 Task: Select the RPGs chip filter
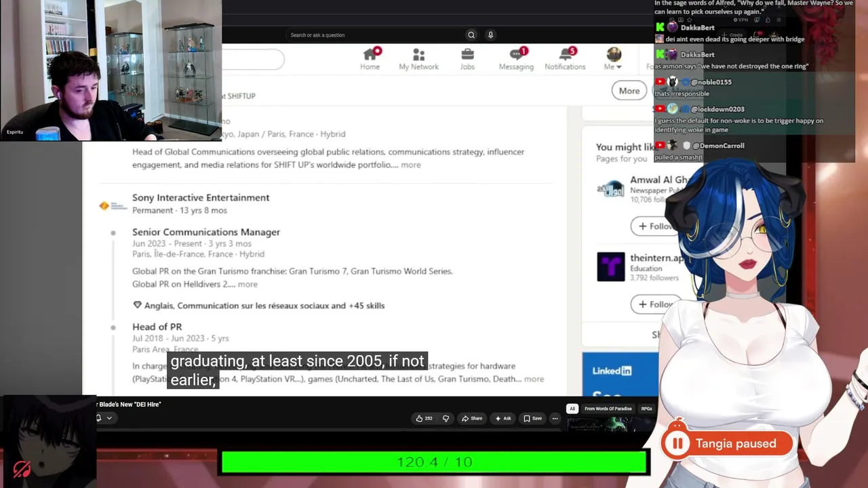(x=646, y=409)
